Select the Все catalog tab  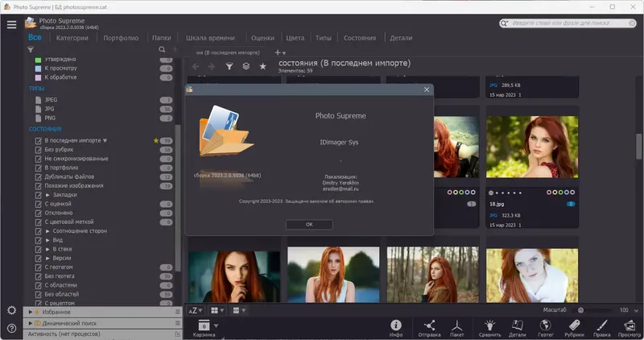point(35,37)
